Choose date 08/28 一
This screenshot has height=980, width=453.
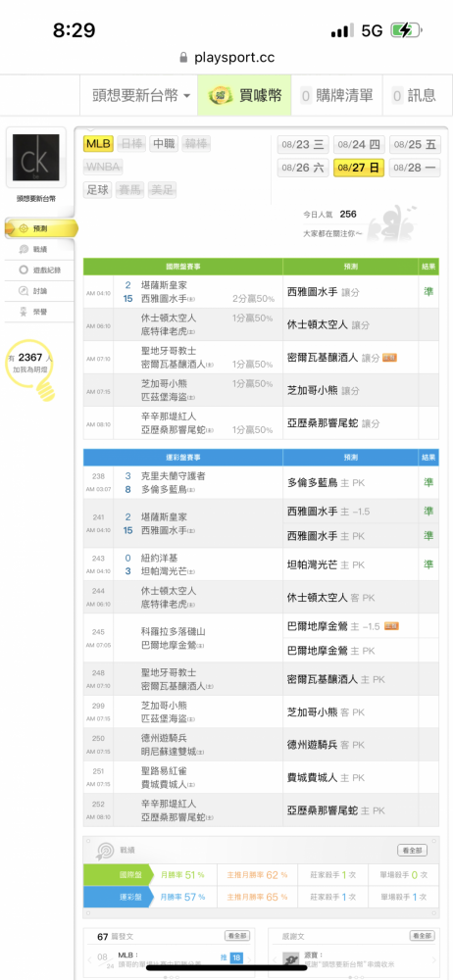coord(414,168)
